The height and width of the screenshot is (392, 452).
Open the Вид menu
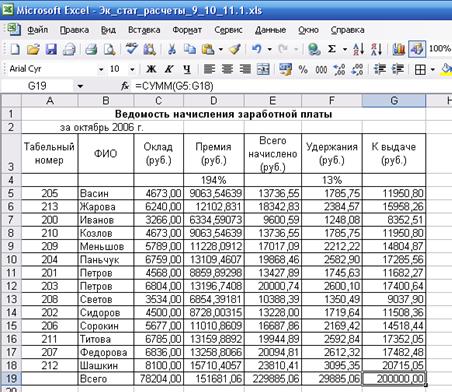(x=108, y=30)
